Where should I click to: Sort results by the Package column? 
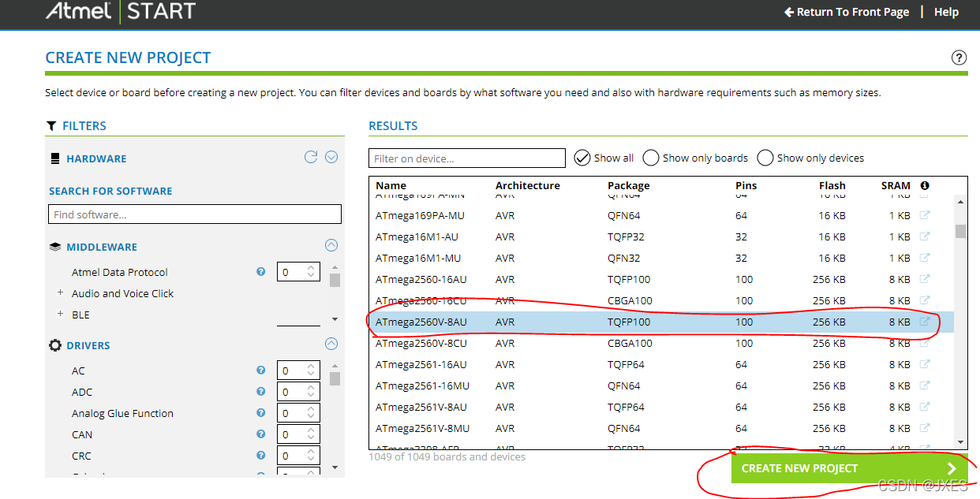pos(629,185)
